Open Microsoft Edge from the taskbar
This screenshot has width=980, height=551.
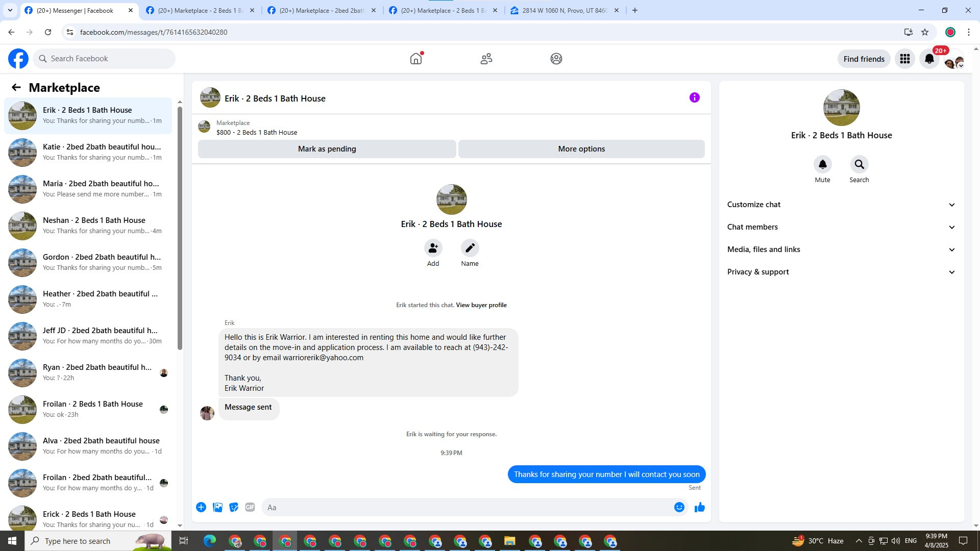[x=209, y=541]
